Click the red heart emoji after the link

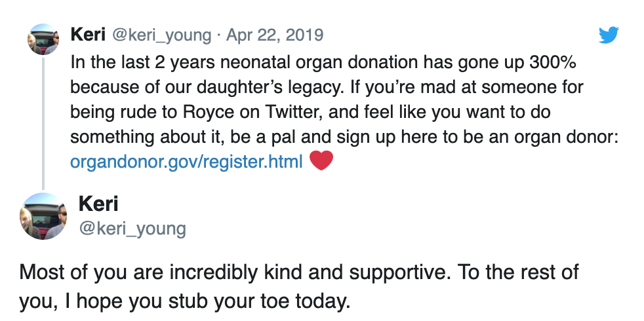coord(321,160)
